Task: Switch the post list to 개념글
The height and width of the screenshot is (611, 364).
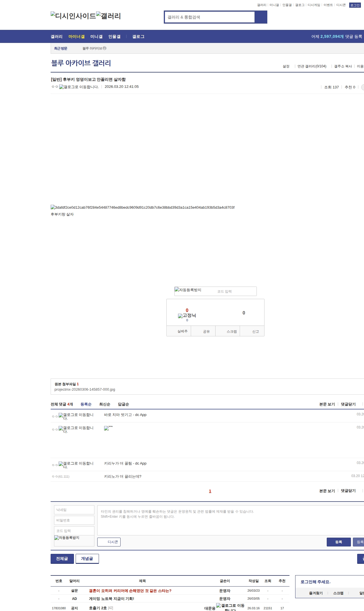Action: 87,559
